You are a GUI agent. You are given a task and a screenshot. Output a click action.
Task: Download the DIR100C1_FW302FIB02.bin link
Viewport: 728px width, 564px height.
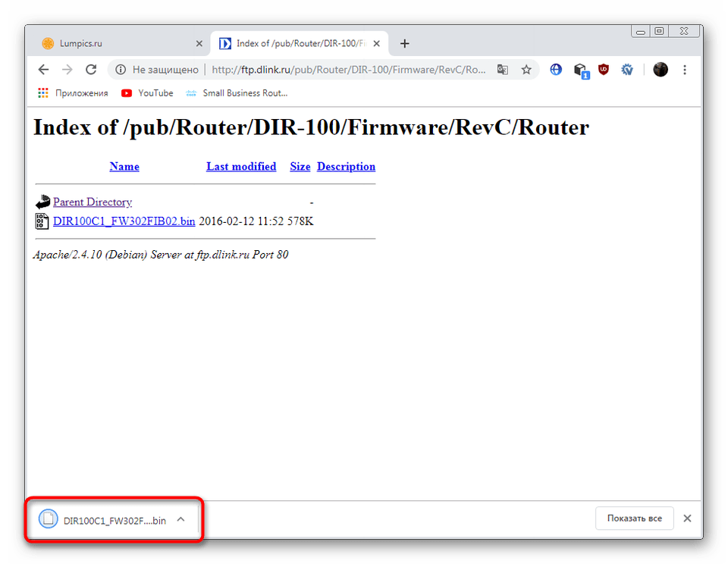(x=124, y=221)
